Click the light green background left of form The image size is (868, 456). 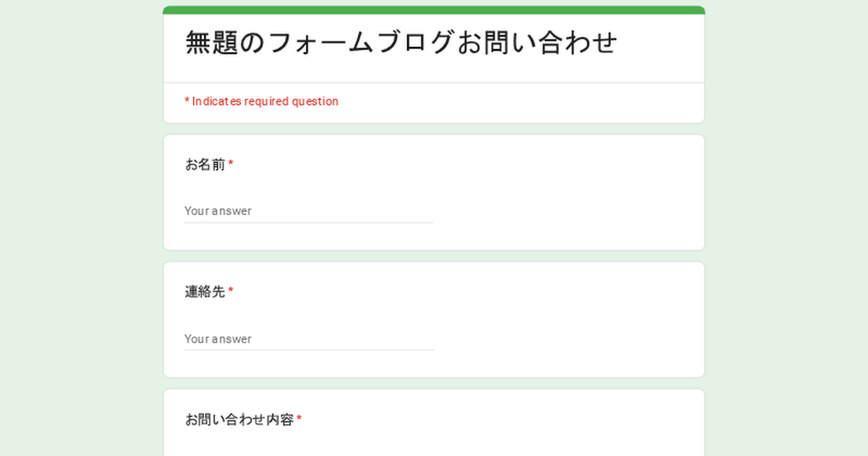[x=80, y=232]
